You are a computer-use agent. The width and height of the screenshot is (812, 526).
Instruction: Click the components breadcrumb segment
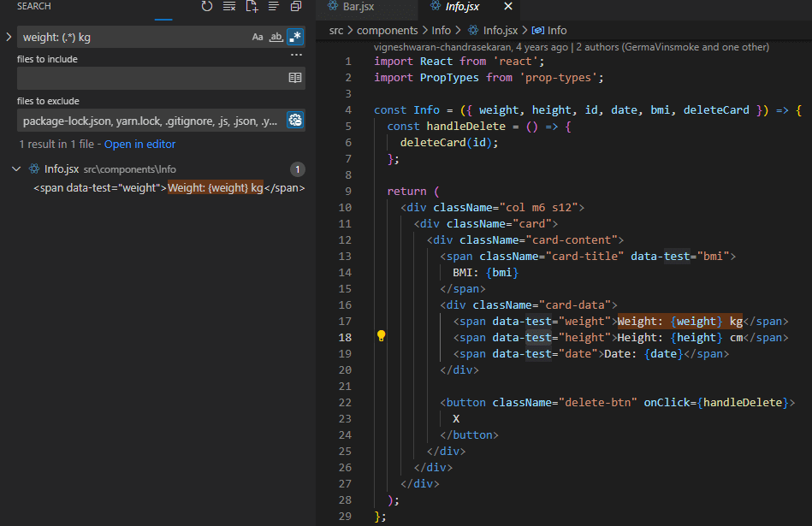coord(387,30)
